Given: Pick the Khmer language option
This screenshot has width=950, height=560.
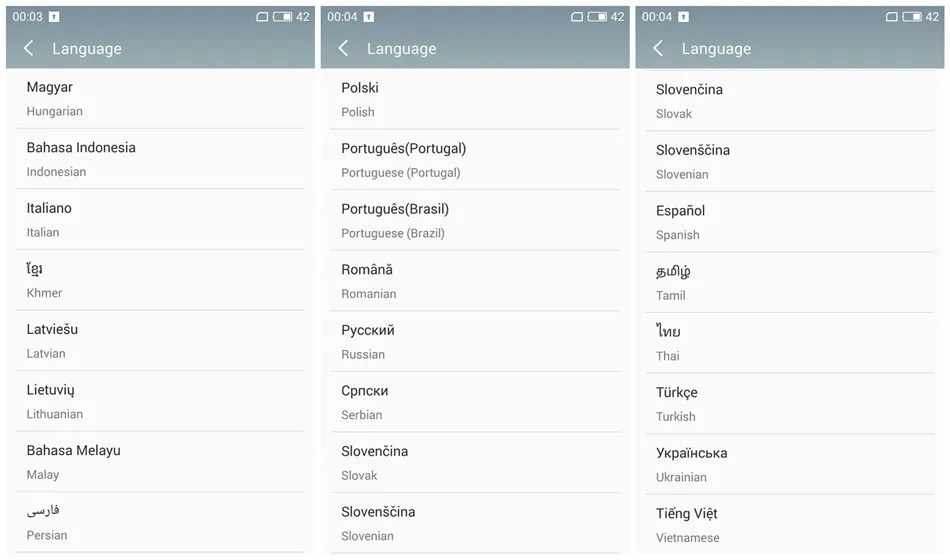Looking at the screenshot, I should (x=160, y=280).
